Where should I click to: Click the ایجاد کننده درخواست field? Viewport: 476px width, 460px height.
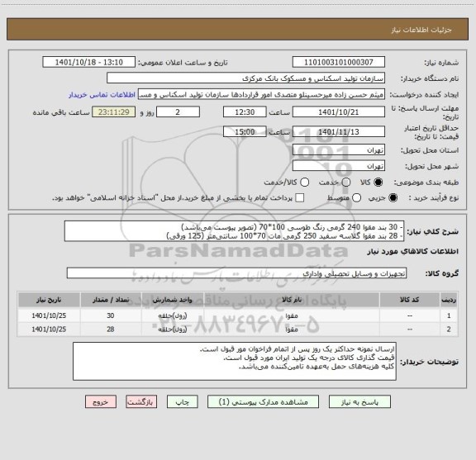click(261, 94)
